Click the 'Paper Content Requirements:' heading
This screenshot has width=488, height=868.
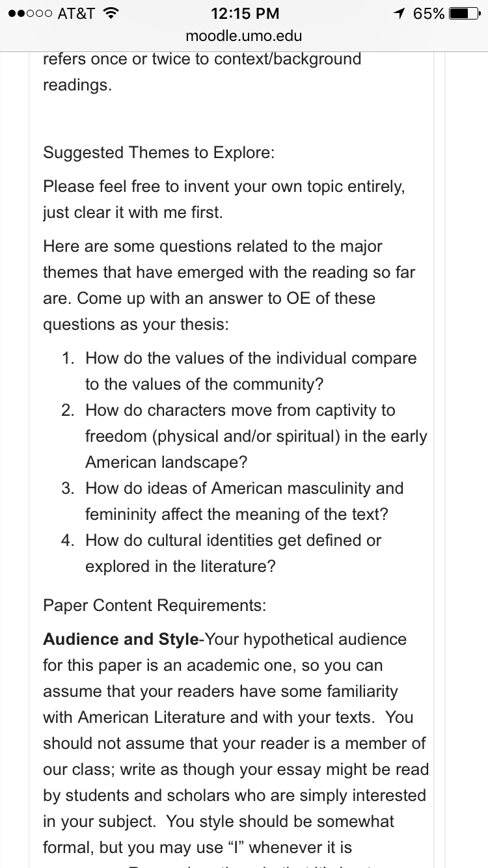click(154, 605)
